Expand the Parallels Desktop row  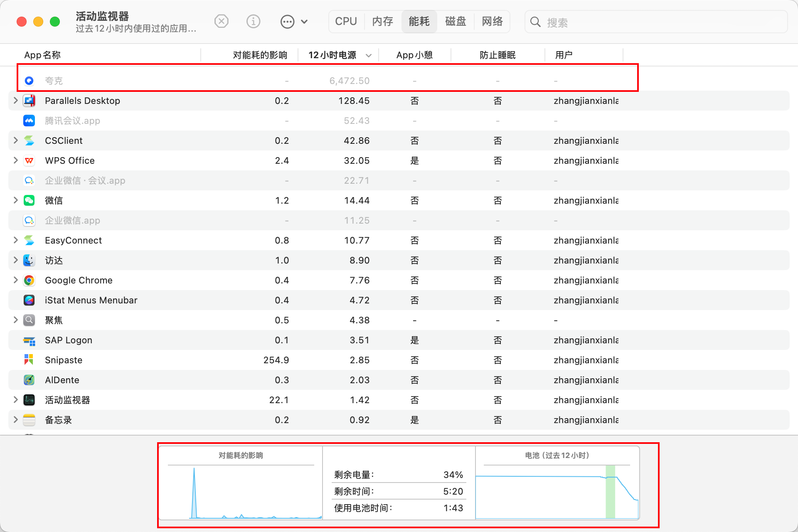tap(15, 101)
